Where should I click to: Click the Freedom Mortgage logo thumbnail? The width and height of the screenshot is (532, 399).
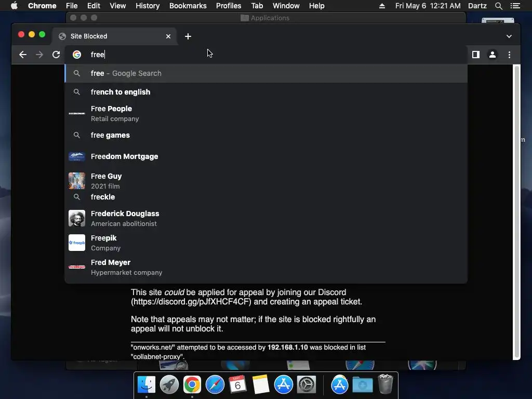click(77, 156)
